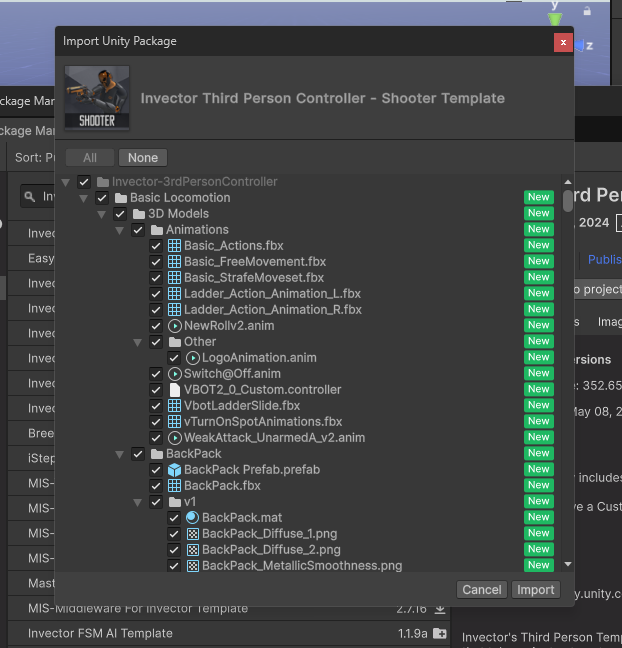The image size is (622, 648).
Task: Click the Package Manager search magnifier icon
Action: pos(30,196)
